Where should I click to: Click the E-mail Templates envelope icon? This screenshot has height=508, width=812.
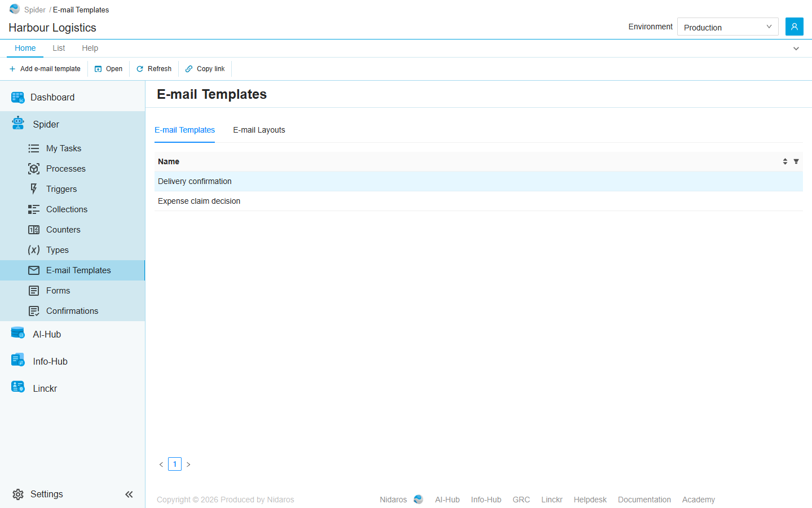click(34, 270)
